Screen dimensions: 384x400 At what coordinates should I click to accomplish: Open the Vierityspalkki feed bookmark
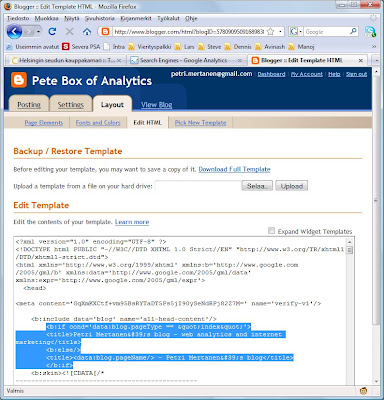click(150, 47)
